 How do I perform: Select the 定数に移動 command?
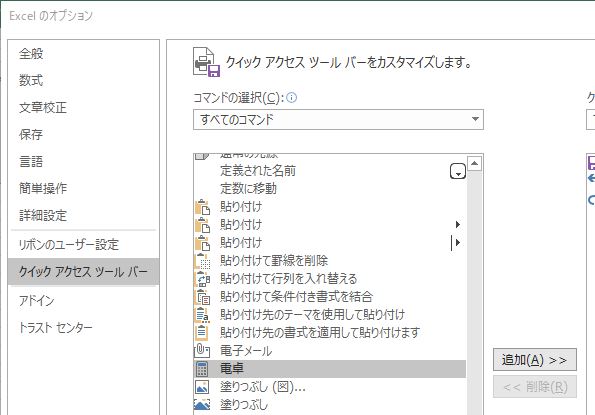click(x=248, y=189)
